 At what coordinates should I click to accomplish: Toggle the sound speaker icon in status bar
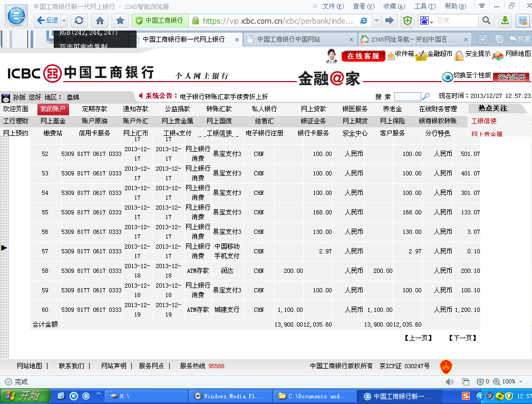click(x=450, y=381)
